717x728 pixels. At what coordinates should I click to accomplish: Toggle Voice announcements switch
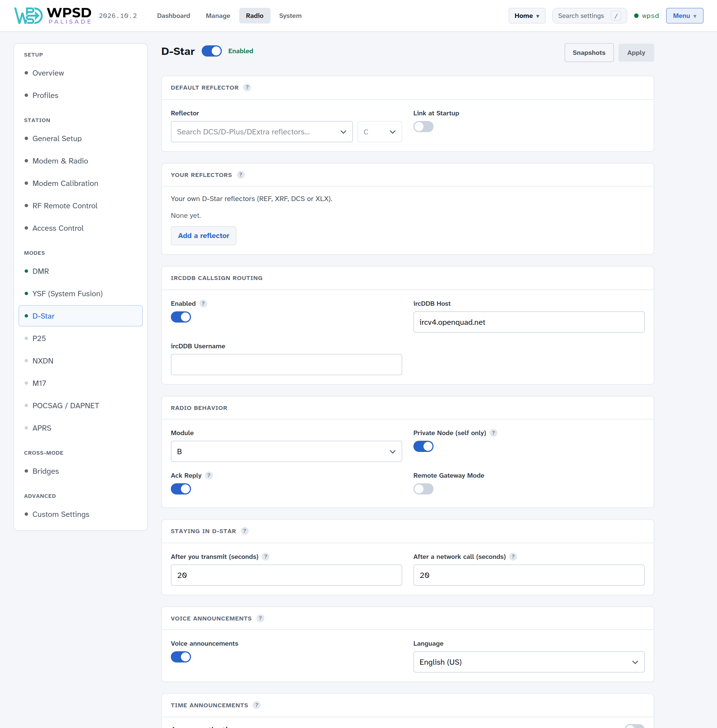[x=181, y=657]
